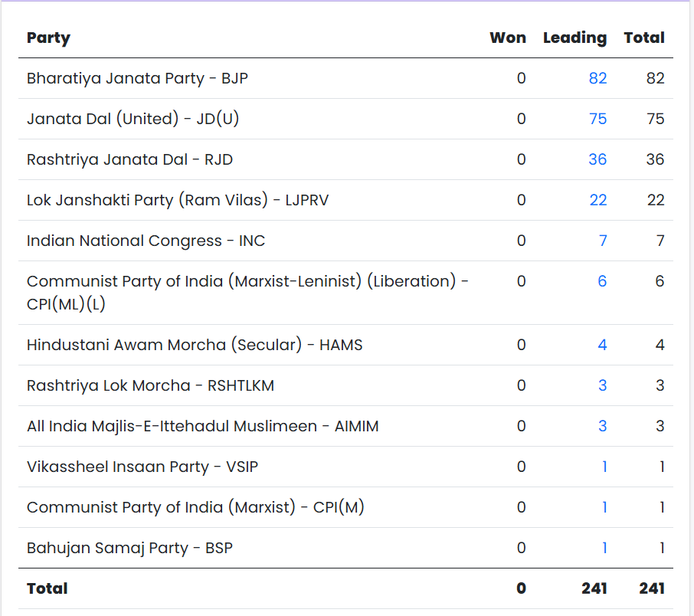
Task: Open HAMS leading seats link 4
Action: coord(602,345)
